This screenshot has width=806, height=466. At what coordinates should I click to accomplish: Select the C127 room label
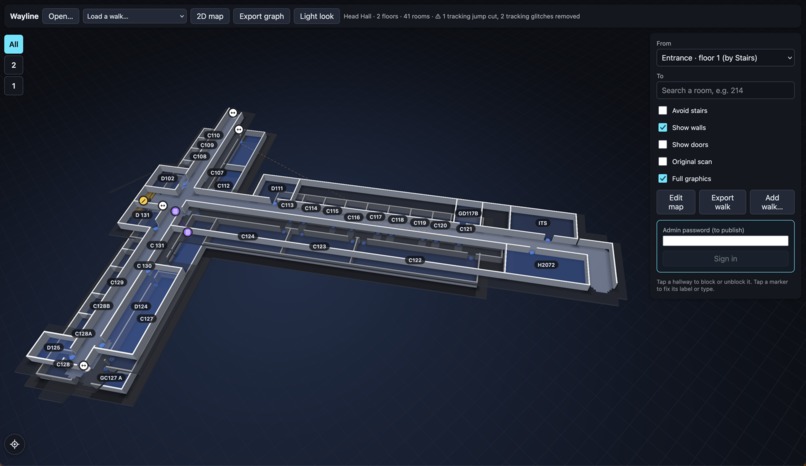coord(146,319)
